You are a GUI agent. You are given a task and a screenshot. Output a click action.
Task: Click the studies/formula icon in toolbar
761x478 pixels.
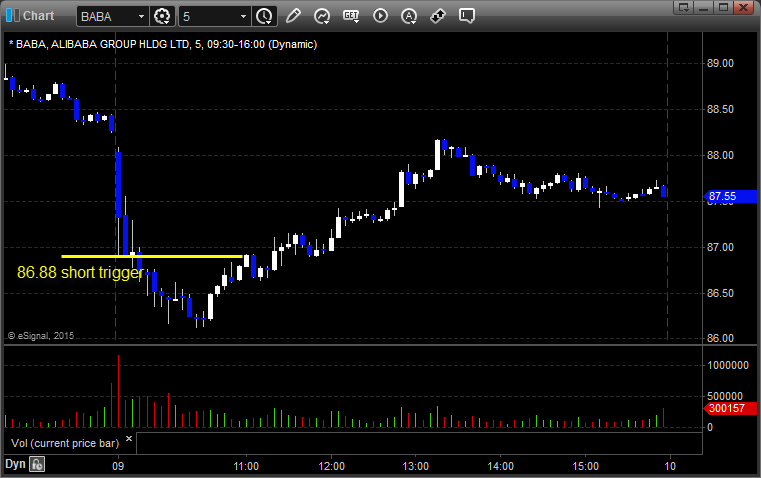322,16
